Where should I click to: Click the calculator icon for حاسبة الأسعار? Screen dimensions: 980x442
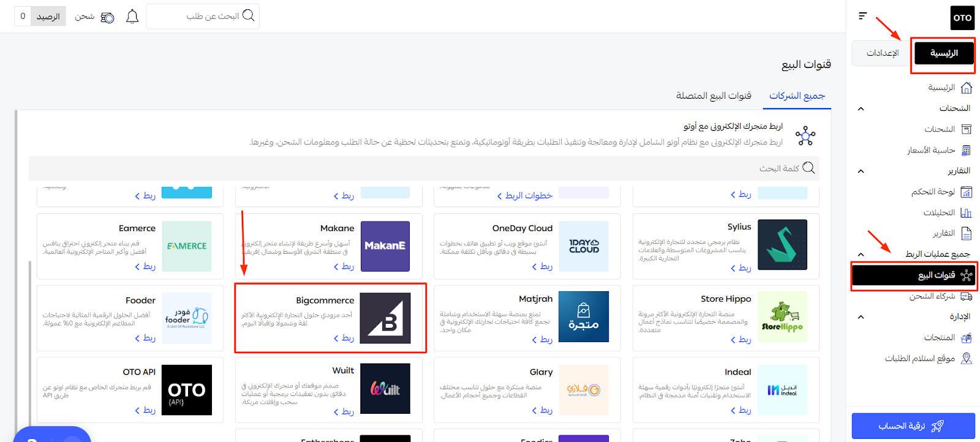coord(967,150)
